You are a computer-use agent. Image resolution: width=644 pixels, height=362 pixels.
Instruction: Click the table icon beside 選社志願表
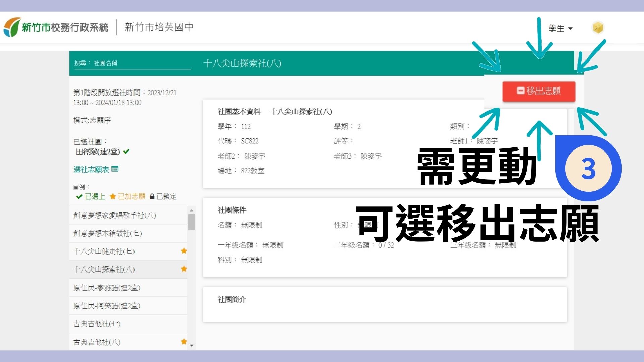click(115, 169)
